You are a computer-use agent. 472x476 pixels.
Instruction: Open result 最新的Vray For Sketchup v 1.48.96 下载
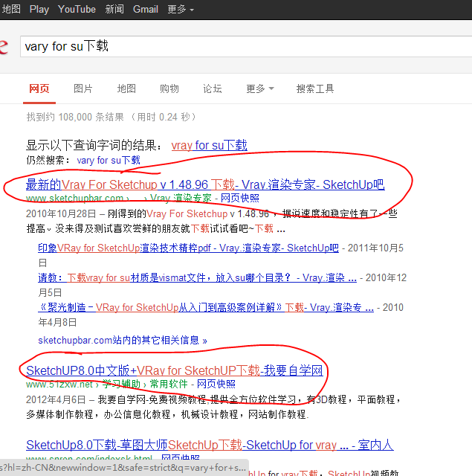[x=205, y=184]
